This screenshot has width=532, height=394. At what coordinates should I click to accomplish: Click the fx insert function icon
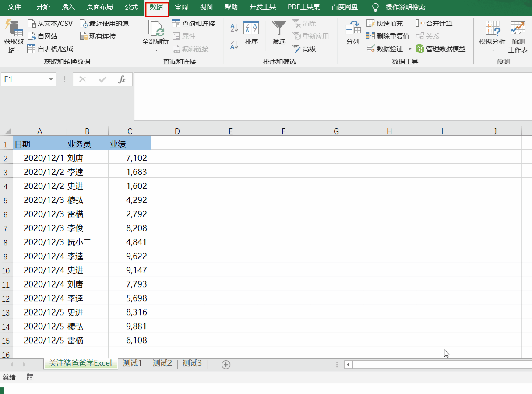click(x=122, y=79)
